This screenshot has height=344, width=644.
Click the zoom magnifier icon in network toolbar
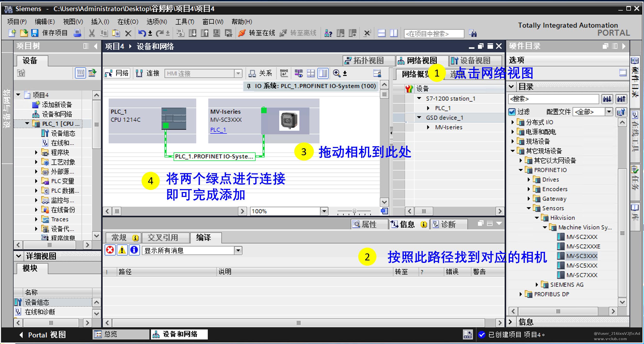tap(336, 73)
